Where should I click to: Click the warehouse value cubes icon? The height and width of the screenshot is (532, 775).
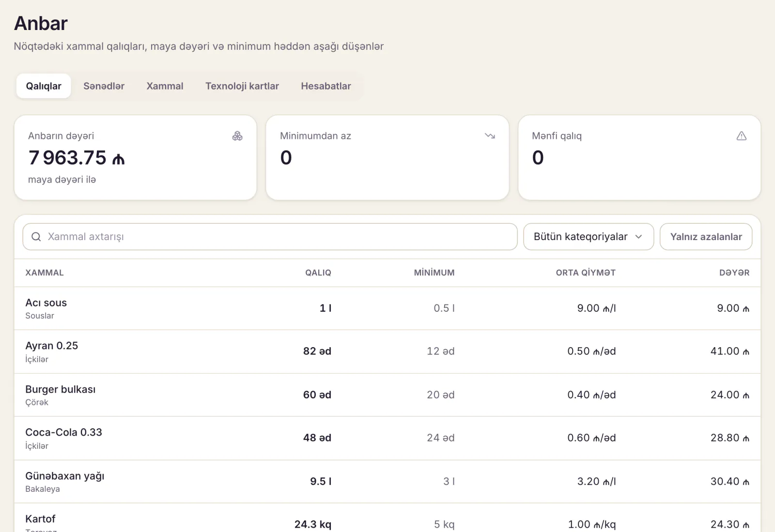coord(237,136)
